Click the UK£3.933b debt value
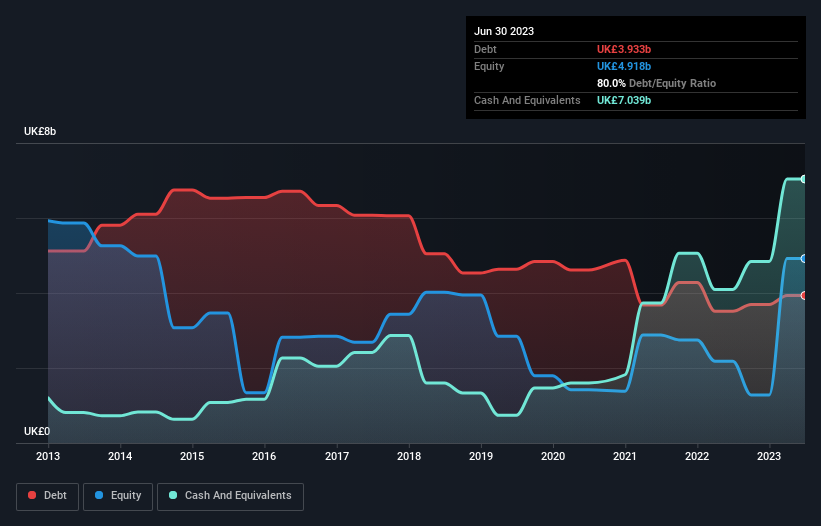The image size is (821, 526). (x=624, y=49)
